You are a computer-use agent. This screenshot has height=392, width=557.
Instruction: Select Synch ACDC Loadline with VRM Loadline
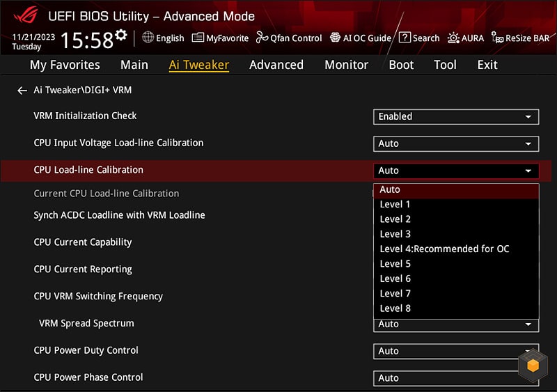pos(119,215)
